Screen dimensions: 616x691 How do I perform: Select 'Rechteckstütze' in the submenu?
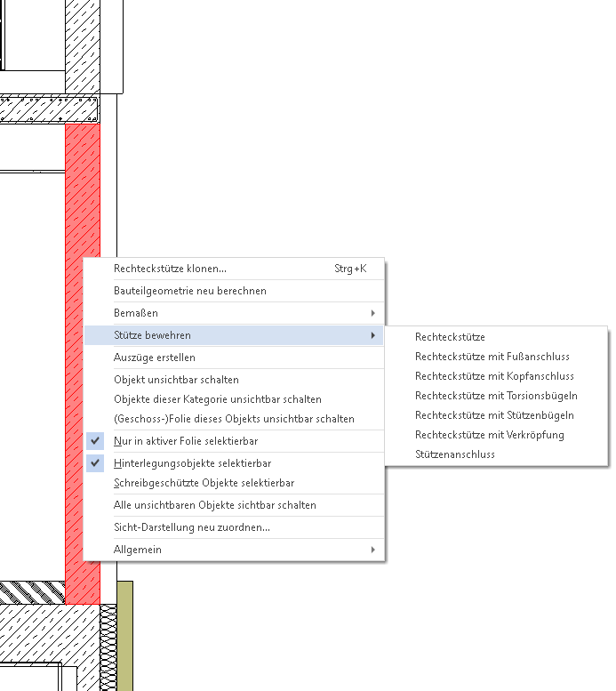pyautogui.click(x=496, y=337)
